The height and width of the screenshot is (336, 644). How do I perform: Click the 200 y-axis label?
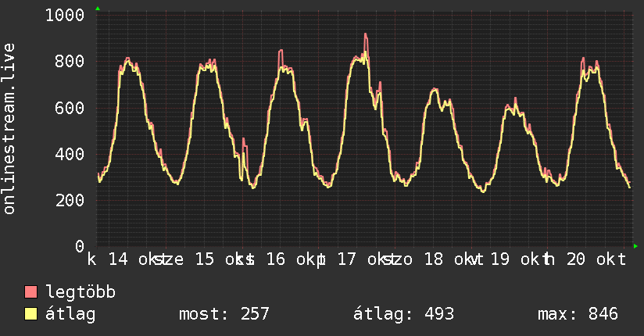(x=70, y=201)
